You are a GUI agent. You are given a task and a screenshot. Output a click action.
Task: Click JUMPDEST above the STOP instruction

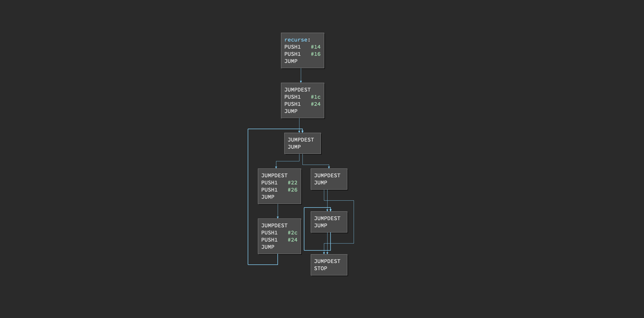pyautogui.click(x=327, y=261)
